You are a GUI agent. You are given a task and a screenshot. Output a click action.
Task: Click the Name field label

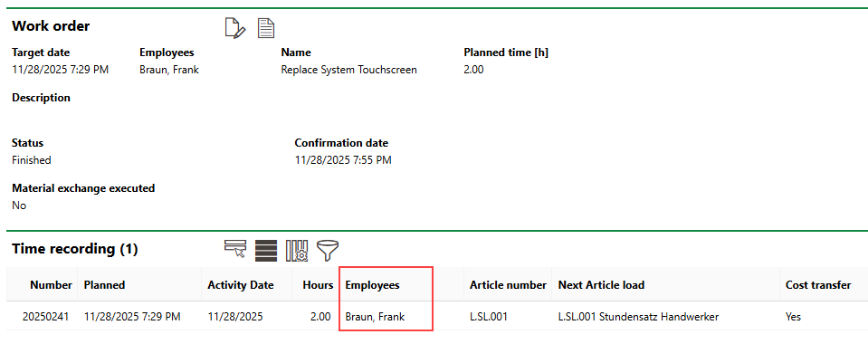pos(296,53)
